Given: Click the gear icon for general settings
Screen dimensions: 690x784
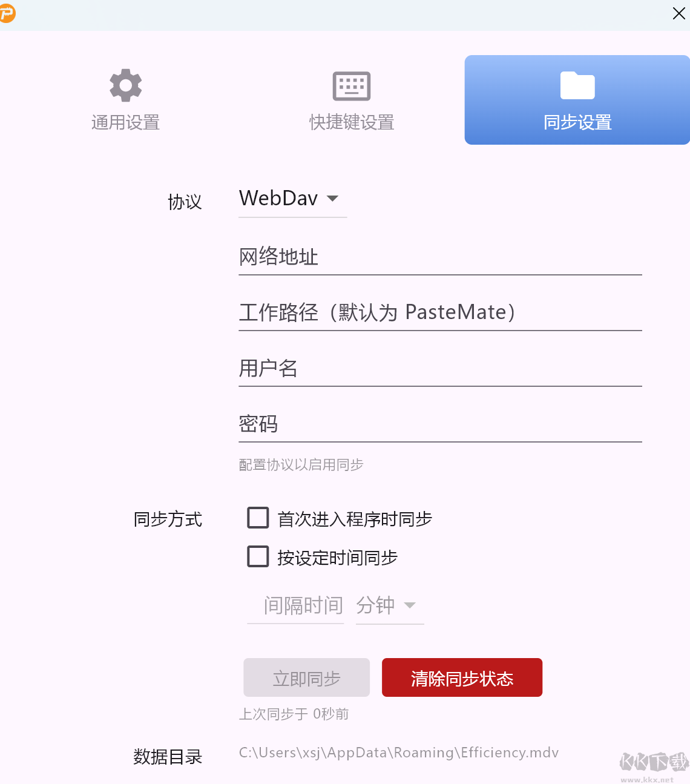Looking at the screenshot, I should pos(125,85).
